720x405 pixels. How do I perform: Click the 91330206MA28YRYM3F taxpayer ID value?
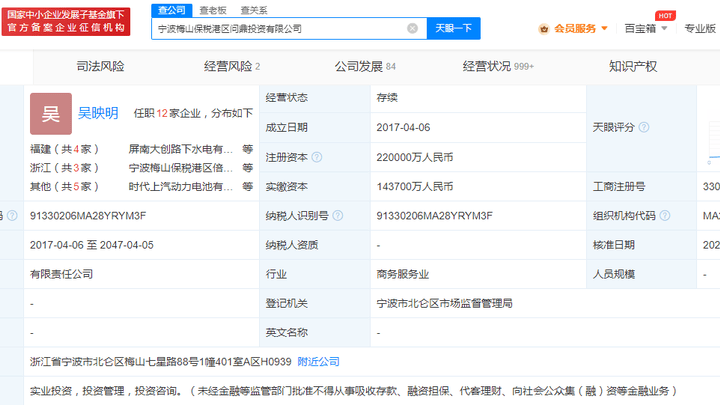click(x=434, y=216)
